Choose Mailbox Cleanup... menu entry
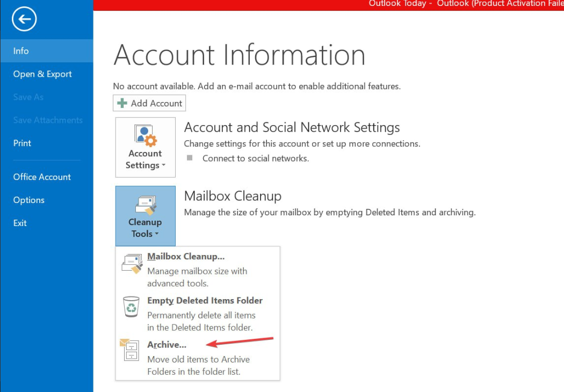 (198, 270)
